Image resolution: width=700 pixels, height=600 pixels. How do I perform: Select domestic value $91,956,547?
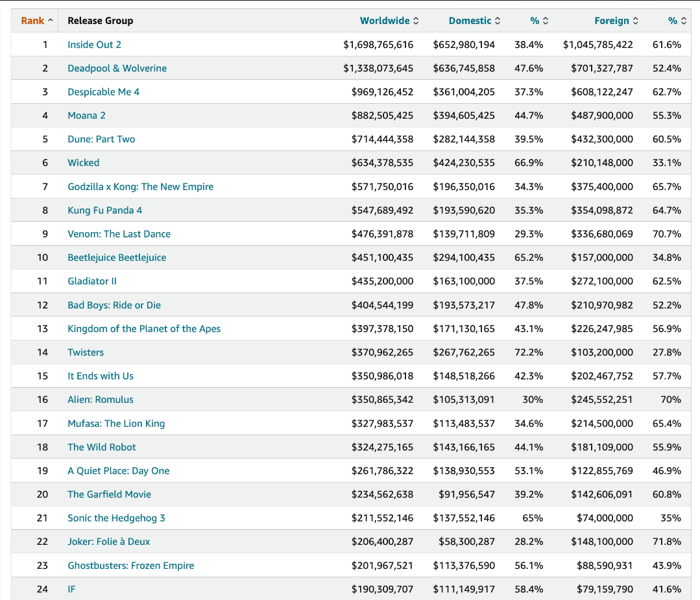coord(466,495)
